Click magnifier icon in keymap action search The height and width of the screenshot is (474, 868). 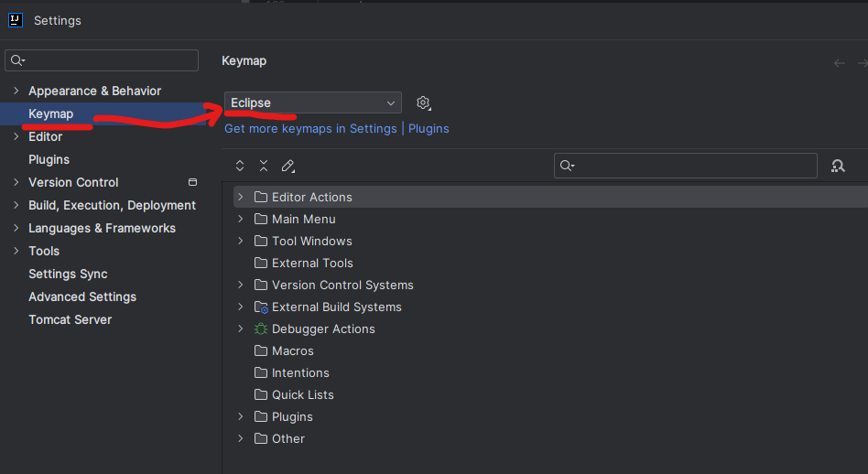point(567,166)
